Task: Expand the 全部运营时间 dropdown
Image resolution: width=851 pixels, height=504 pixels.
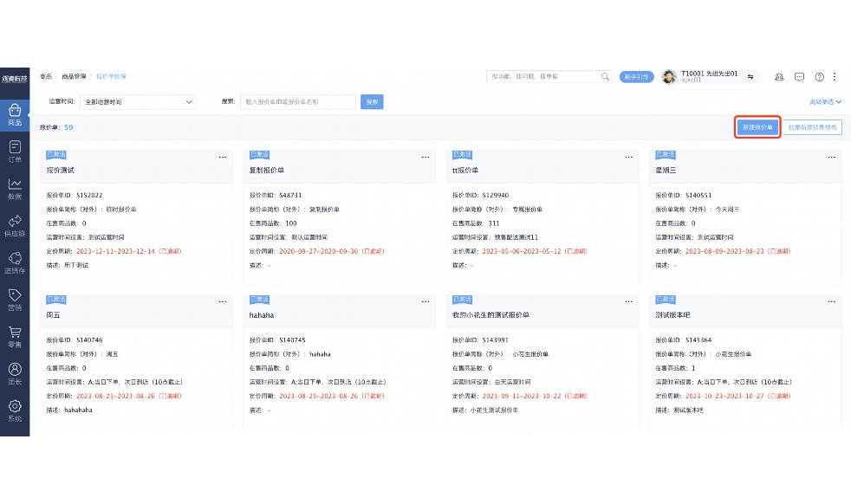Action: pyautogui.click(x=137, y=101)
